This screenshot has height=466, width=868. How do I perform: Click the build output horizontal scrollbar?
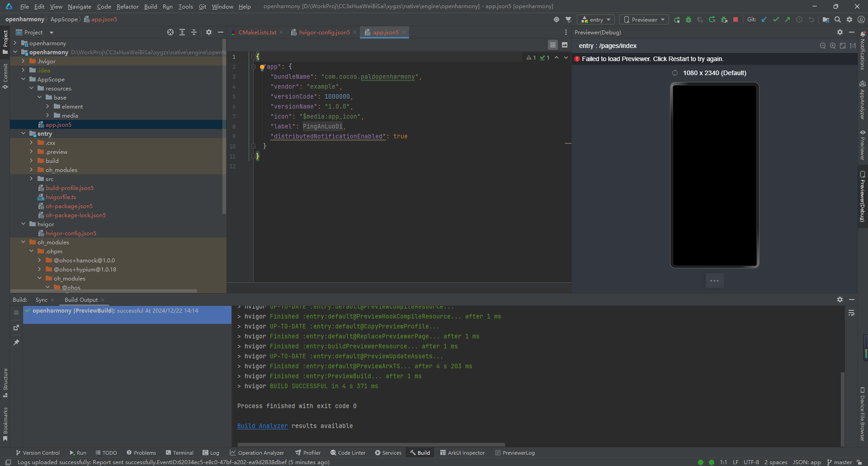coord(371,445)
